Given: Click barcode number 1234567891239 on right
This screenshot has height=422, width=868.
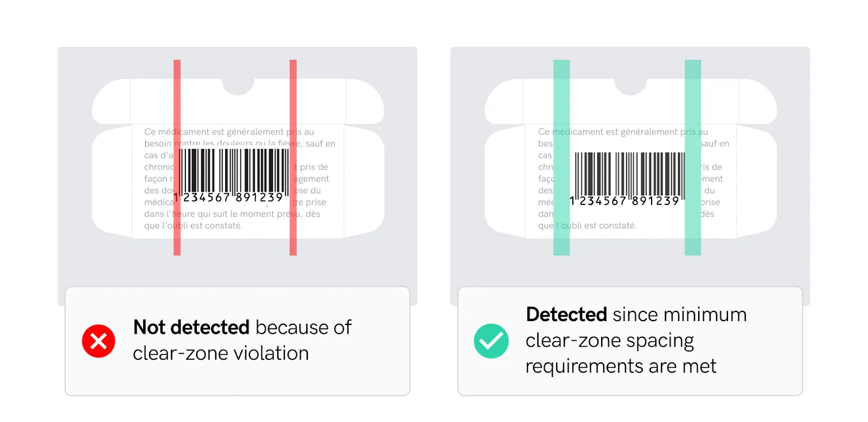Looking at the screenshot, I should [x=624, y=201].
